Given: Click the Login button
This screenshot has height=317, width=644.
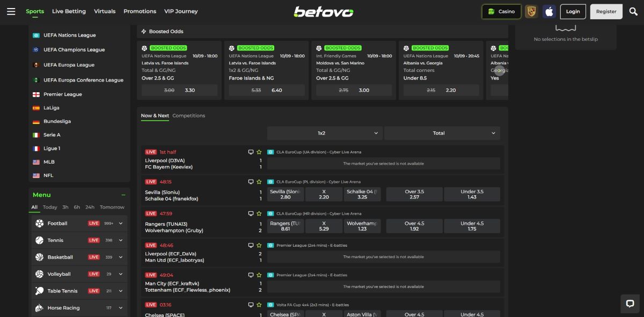Looking at the screenshot, I should [x=573, y=11].
